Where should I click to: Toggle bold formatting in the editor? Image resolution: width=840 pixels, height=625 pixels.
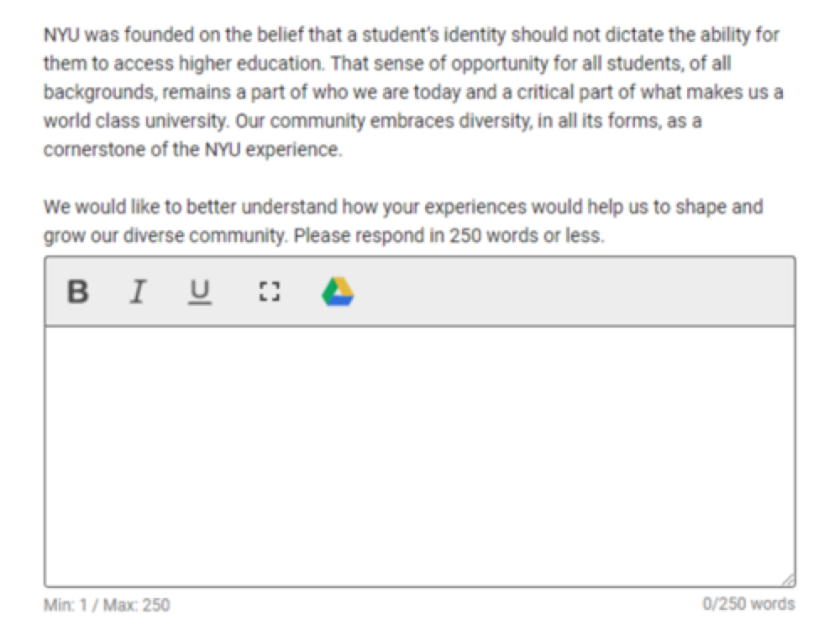pos(78,291)
